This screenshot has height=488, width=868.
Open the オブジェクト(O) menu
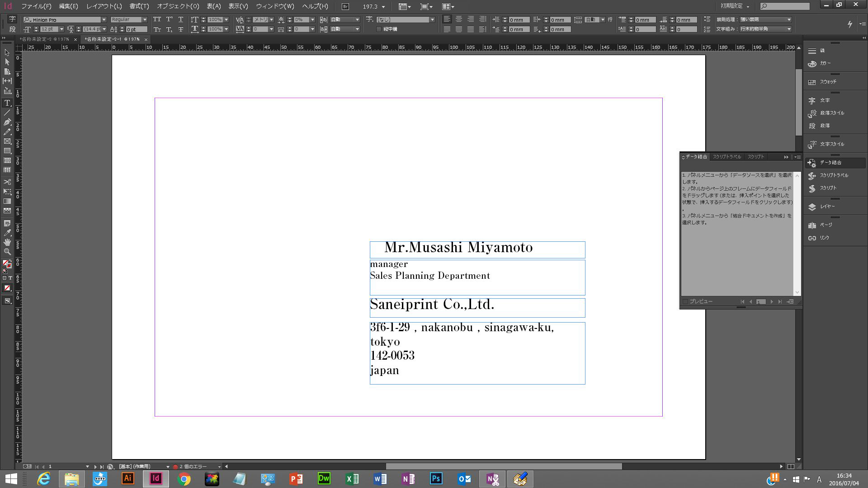tap(178, 6)
